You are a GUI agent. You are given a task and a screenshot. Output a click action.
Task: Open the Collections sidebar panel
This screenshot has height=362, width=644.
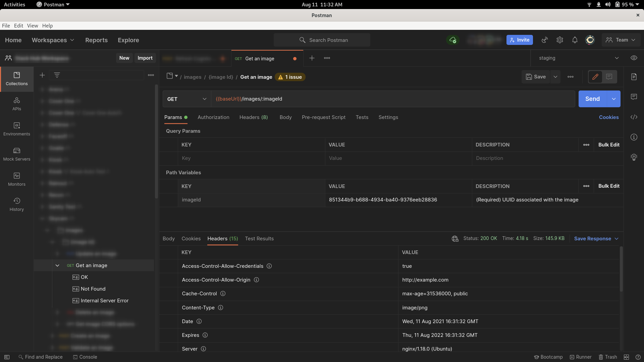pyautogui.click(x=17, y=79)
